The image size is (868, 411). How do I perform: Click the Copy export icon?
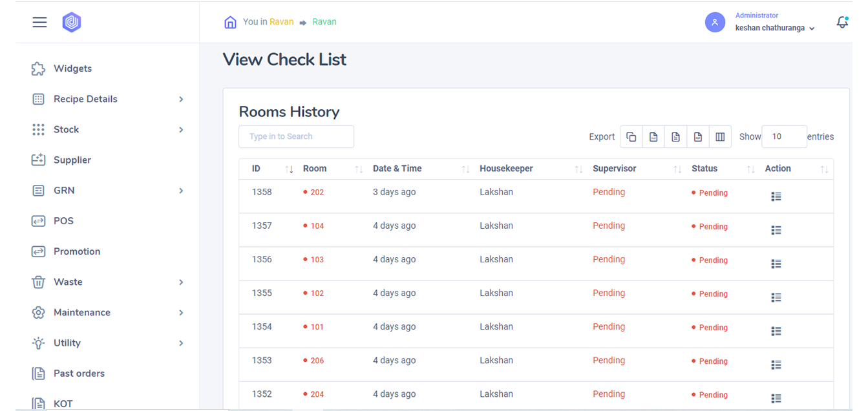pyautogui.click(x=631, y=137)
